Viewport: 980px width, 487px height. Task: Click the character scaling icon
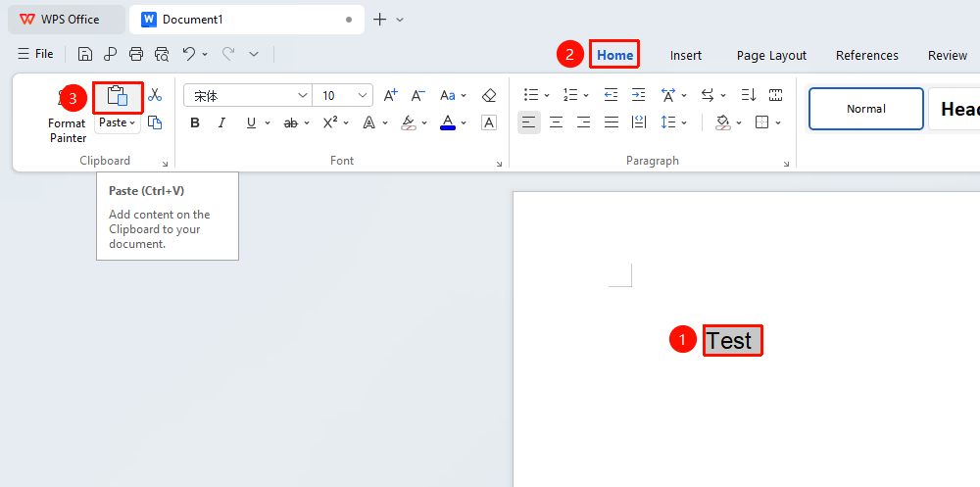(x=668, y=95)
